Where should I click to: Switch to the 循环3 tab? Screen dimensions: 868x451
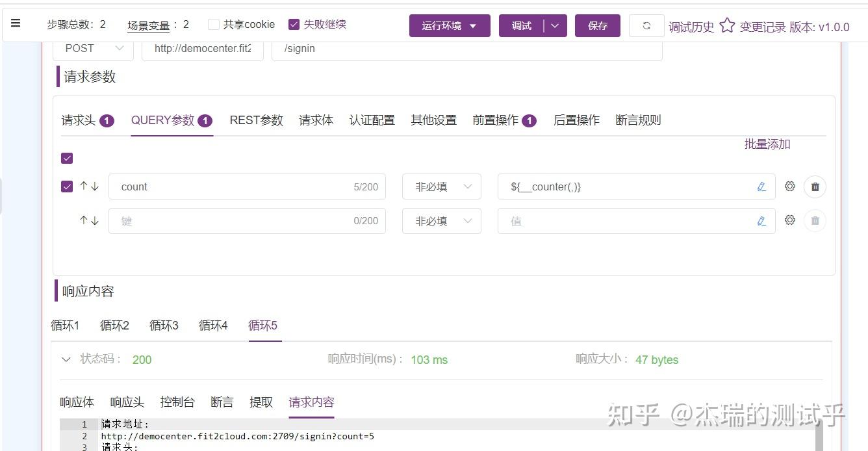tap(163, 325)
